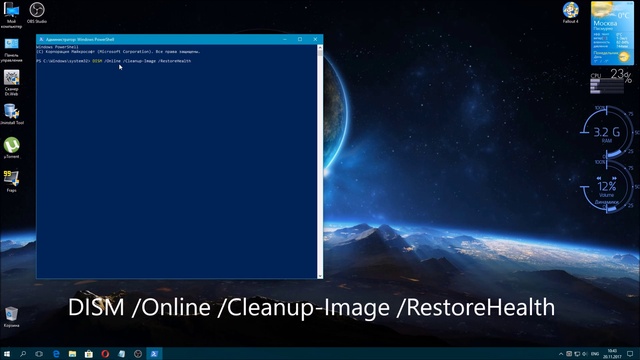Open Microsoft Store from the taskbar
This screenshot has width=640, height=360.
click(89, 354)
